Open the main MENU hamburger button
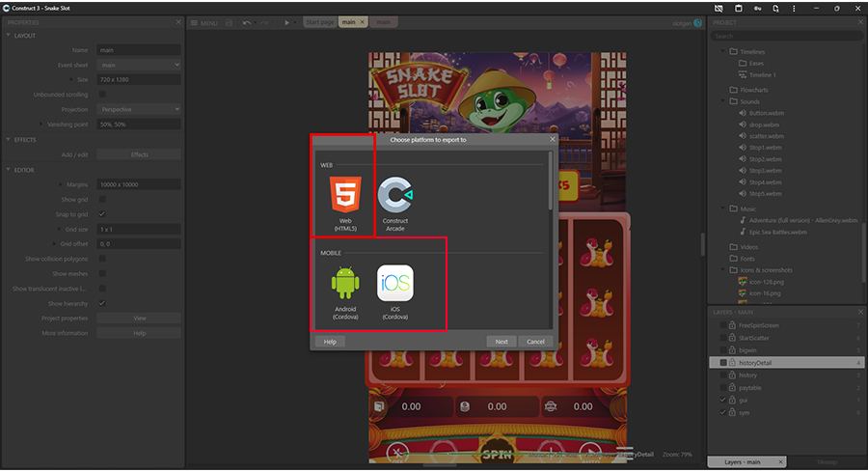Viewport: 868px width, 472px height. click(204, 23)
